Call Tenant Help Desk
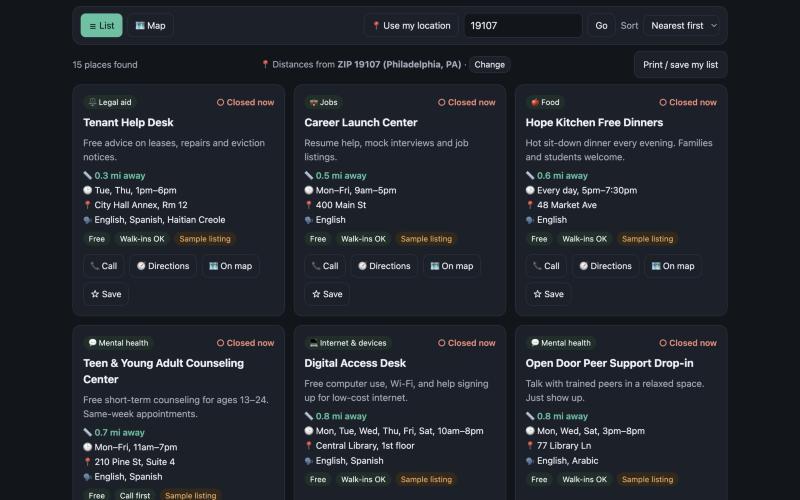Screen dimensions: 800x500 (104, 266)
